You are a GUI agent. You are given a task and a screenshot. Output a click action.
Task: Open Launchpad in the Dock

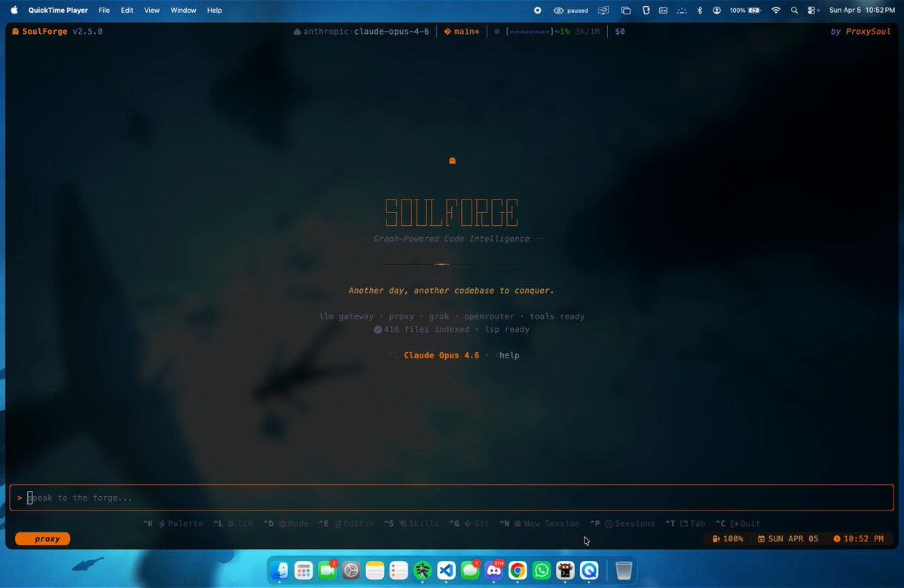click(x=304, y=571)
